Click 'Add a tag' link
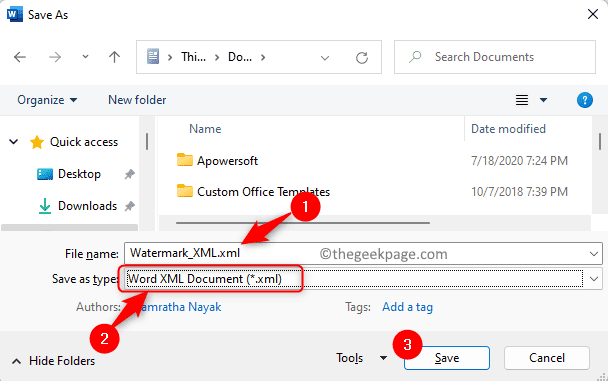The height and width of the screenshot is (381, 608). (407, 307)
